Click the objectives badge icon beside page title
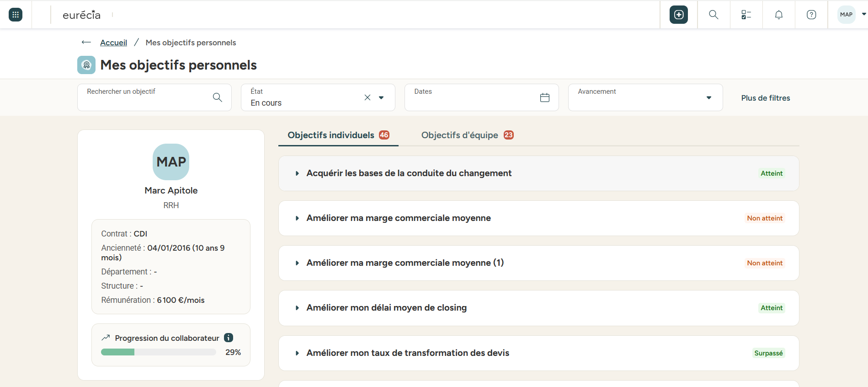Viewport: 868px width, 387px height. click(86, 65)
